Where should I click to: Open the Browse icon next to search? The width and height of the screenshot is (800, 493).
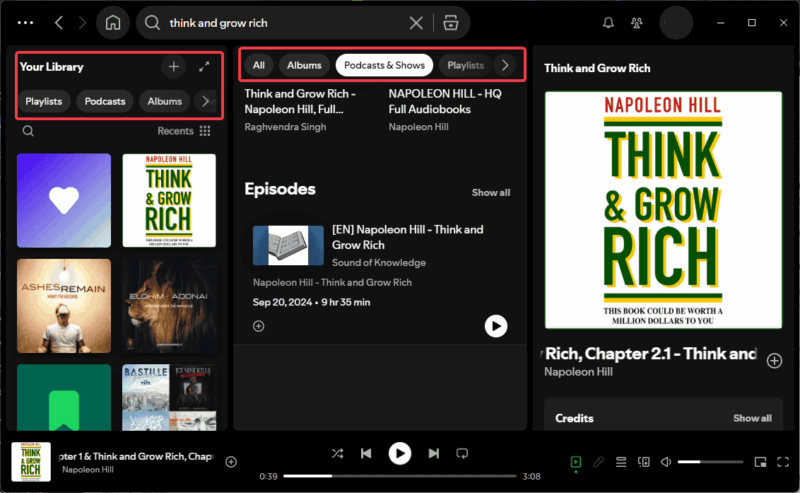point(451,23)
